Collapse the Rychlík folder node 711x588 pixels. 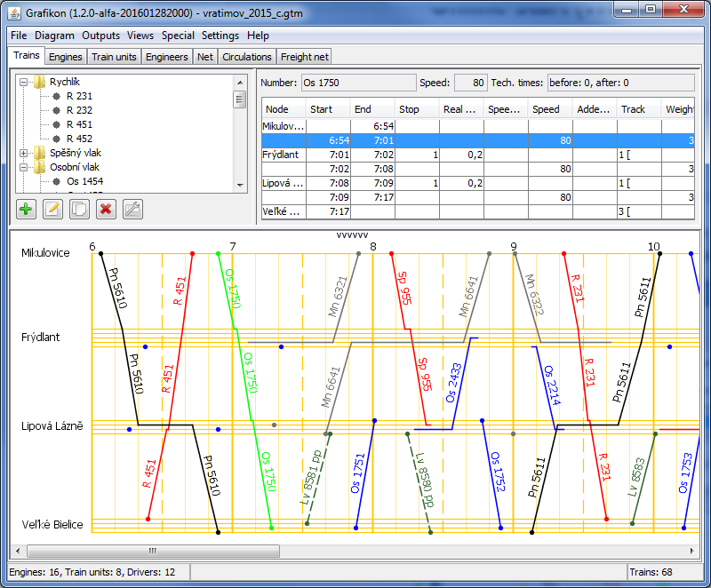23,82
